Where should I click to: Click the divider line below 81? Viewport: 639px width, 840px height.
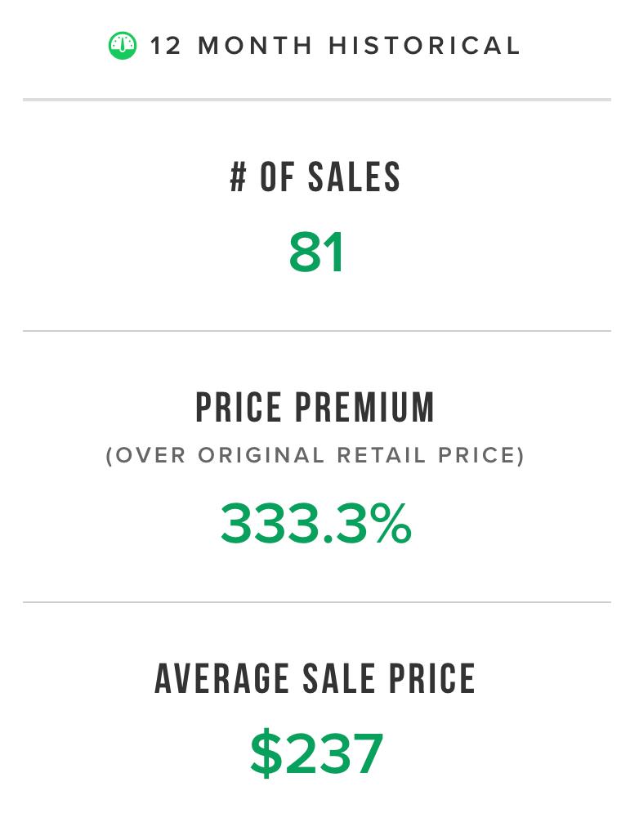click(x=317, y=331)
